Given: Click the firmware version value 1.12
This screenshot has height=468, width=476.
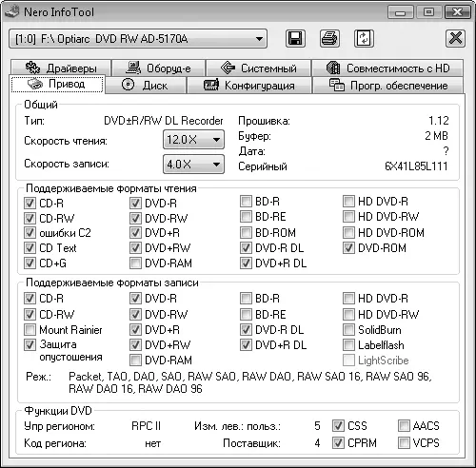Looking at the screenshot, I should 439,121.
